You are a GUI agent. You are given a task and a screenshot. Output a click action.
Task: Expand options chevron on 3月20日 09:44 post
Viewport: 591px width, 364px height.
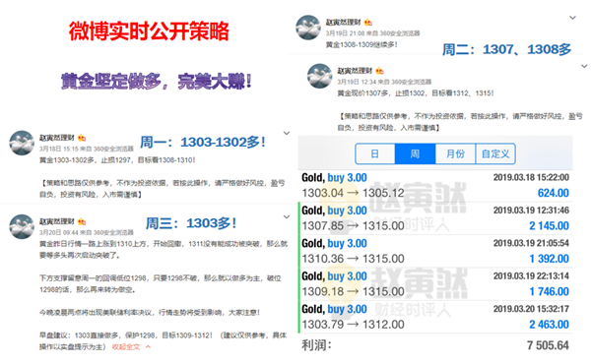pyautogui.click(x=287, y=217)
